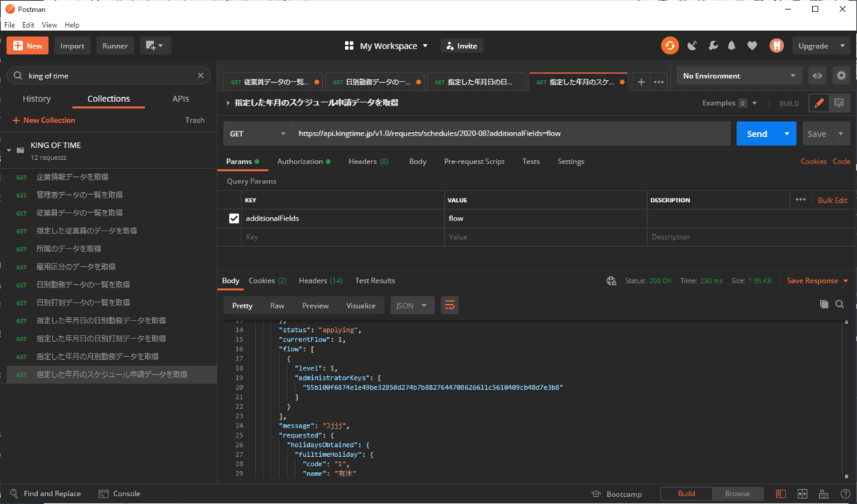
Task: Open the comments icon beside BUILD
Action: pos(839,103)
